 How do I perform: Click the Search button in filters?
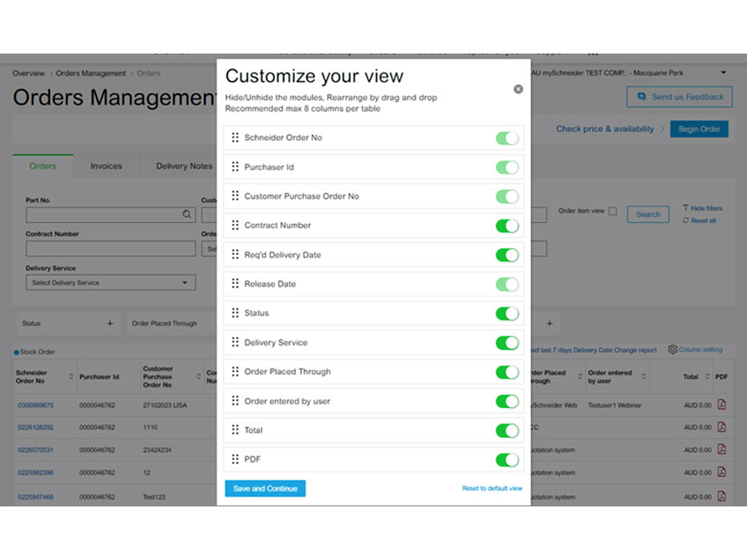click(648, 214)
